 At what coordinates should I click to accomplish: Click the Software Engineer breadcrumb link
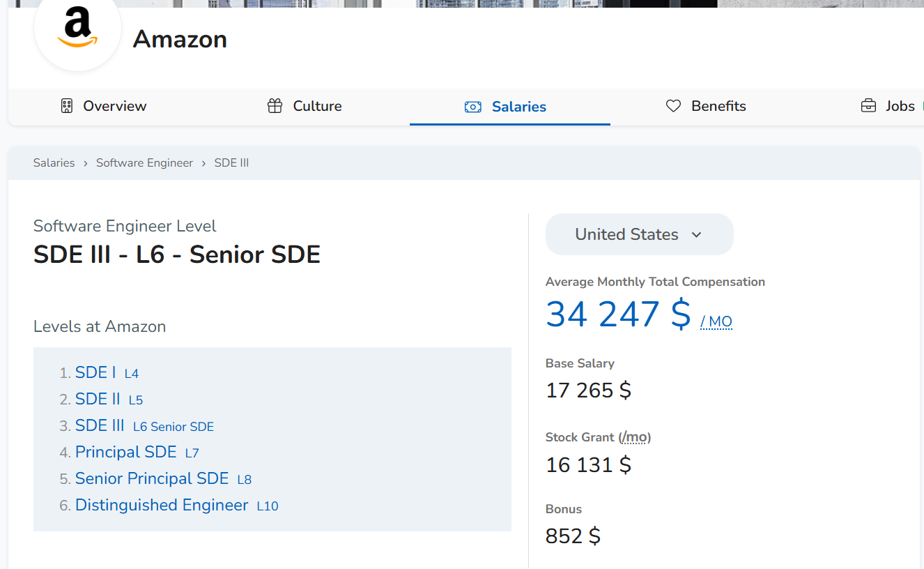coord(144,163)
